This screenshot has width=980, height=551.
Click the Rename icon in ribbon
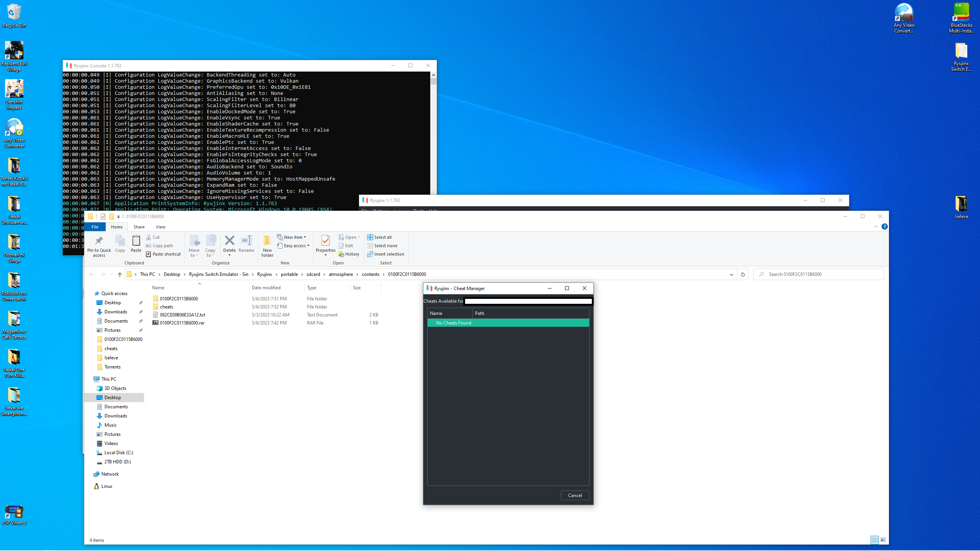[x=246, y=244]
